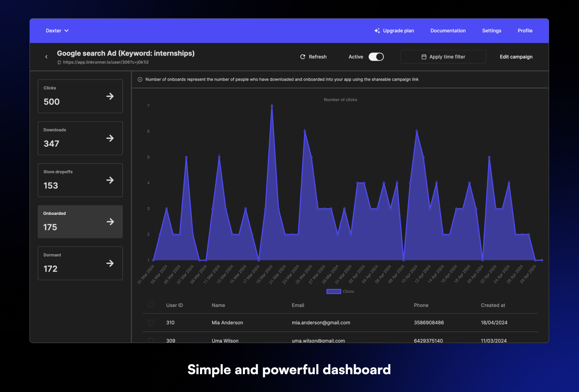Expand the Dexter workspace dropdown
The width and height of the screenshot is (579, 392).
(57, 30)
